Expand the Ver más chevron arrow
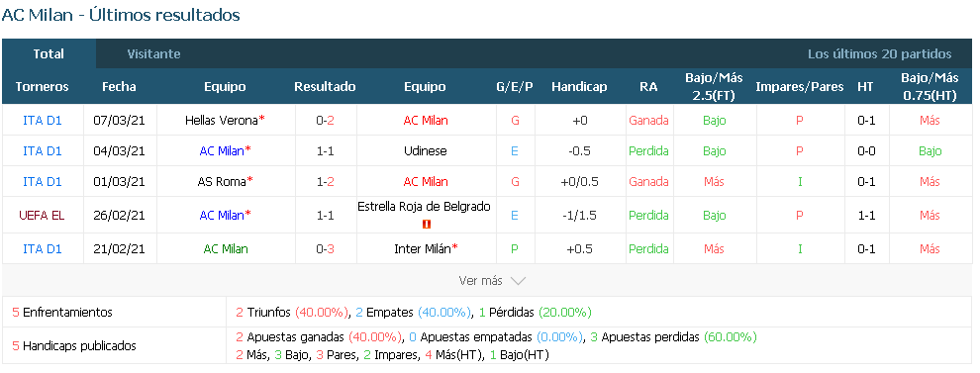This screenshot has width=980, height=373. [518, 281]
